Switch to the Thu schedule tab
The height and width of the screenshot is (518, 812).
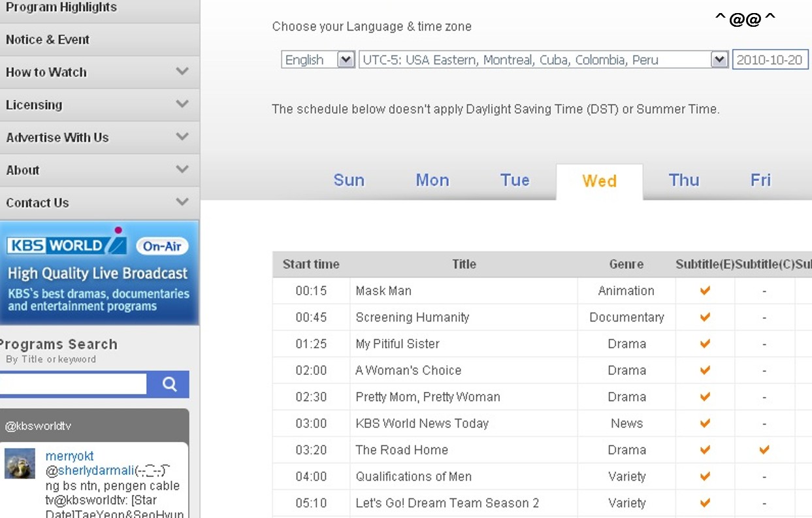[684, 181]
